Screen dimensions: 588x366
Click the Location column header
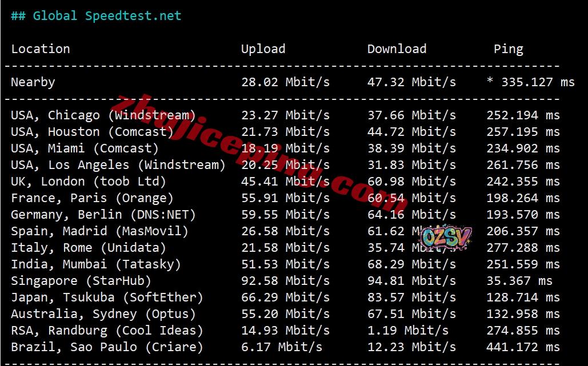tap(41, 49)
